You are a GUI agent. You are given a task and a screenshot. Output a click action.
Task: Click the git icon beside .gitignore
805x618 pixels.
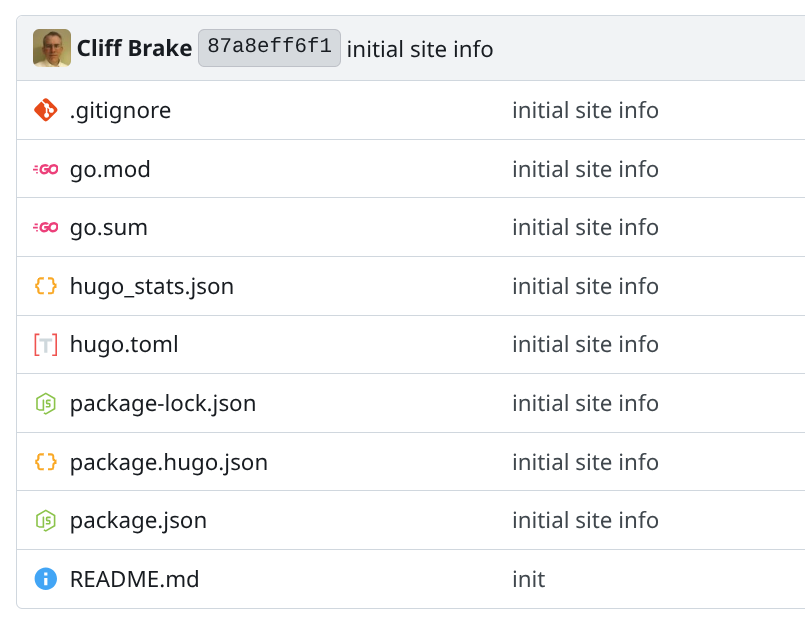[46, 110]
